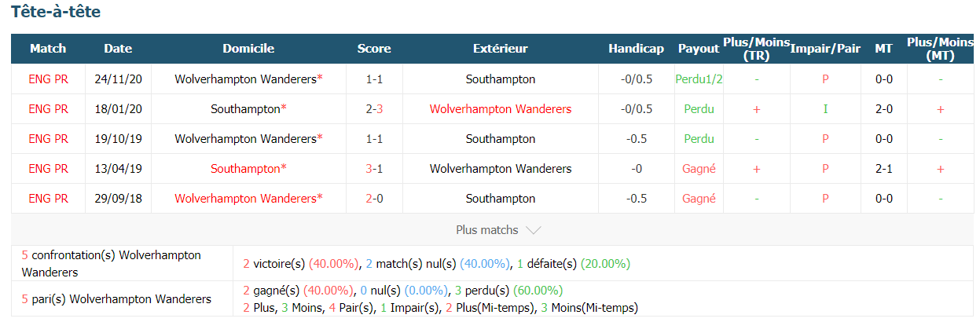Click the Gagné payout for 13/04/19

[x=699, y=169]
